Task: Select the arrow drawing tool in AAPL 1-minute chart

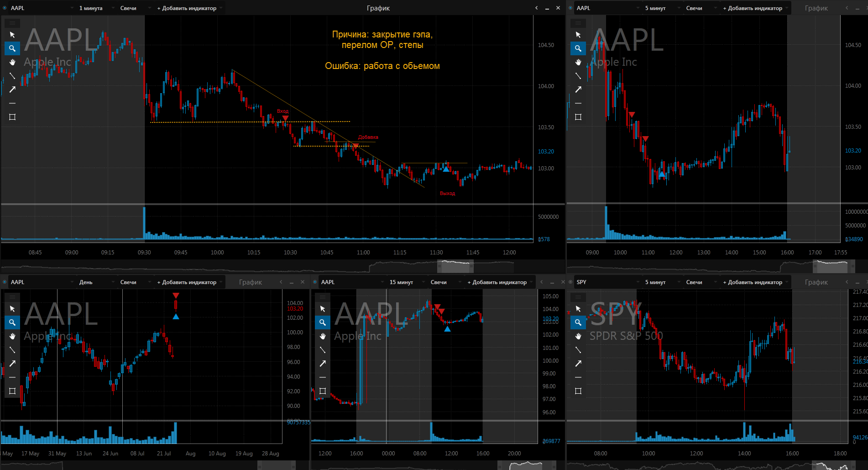Action: (x=12, y=90)
